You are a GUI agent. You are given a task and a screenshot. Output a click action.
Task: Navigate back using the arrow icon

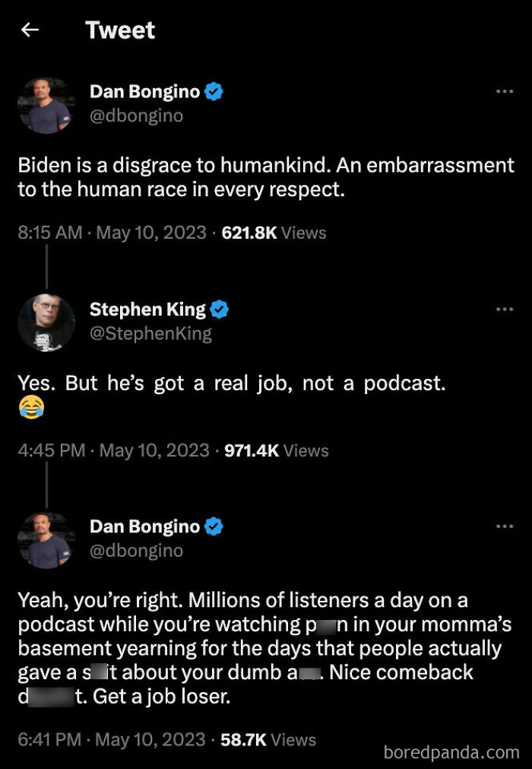click(29, 30)
